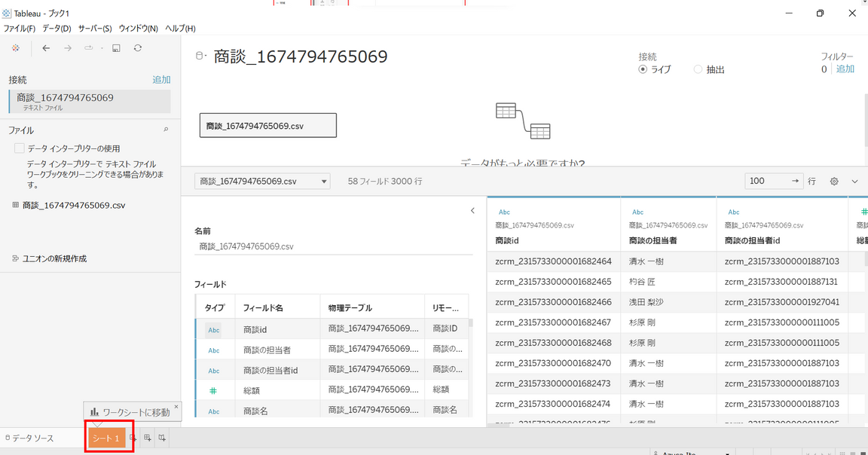The width and height of the screenshot is (868, 455).
Task: Click the row count input showing 100
Action: pyautogui.click(x=774, y=181)
